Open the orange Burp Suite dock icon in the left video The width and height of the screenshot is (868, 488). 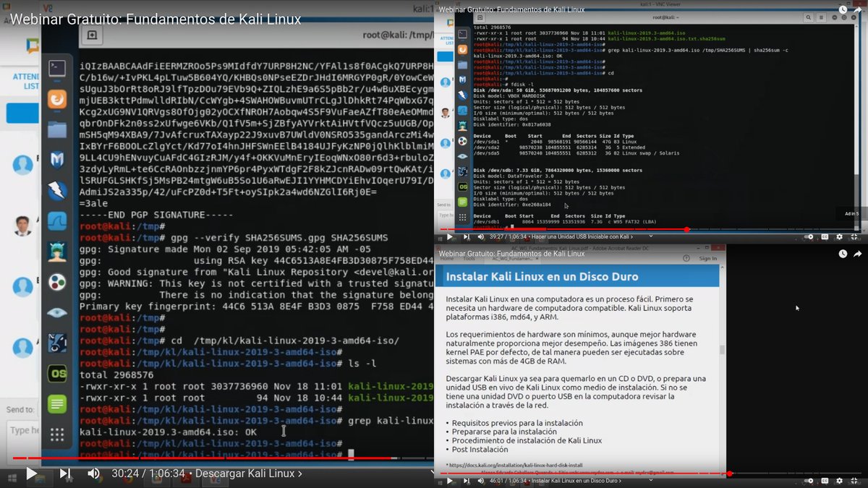pyautogui.click(x=57, y=99)
